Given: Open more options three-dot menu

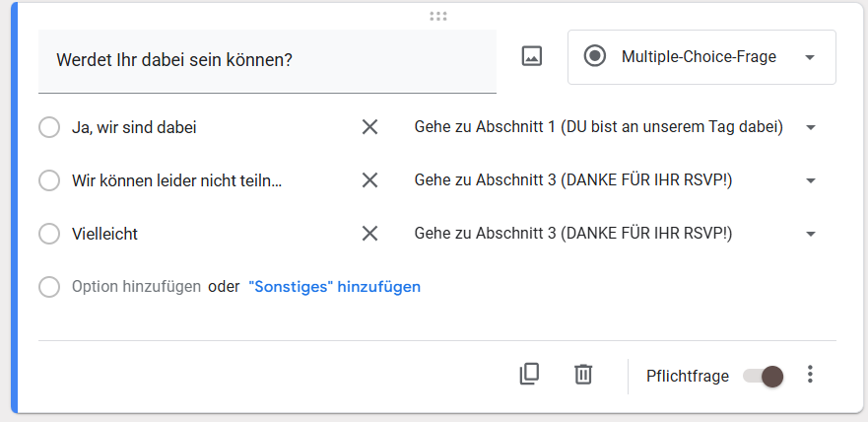Looking at the screenshot, I should coord(810,375).
